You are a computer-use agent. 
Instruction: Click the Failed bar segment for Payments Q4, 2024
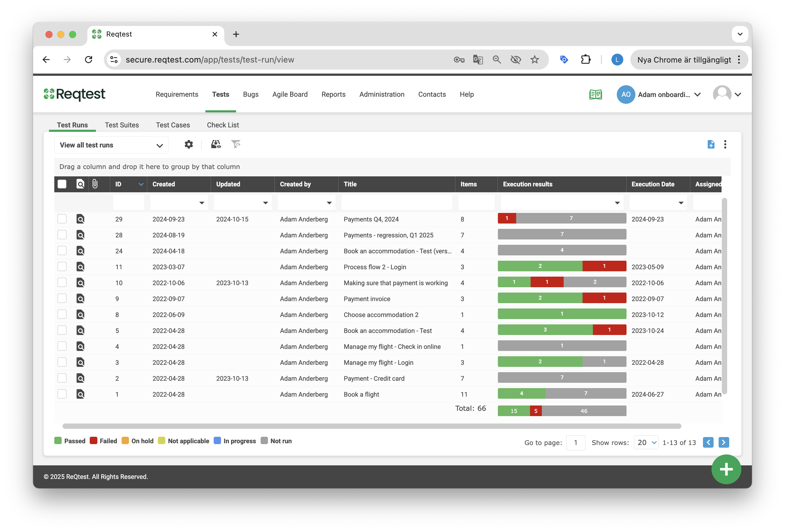507,219
